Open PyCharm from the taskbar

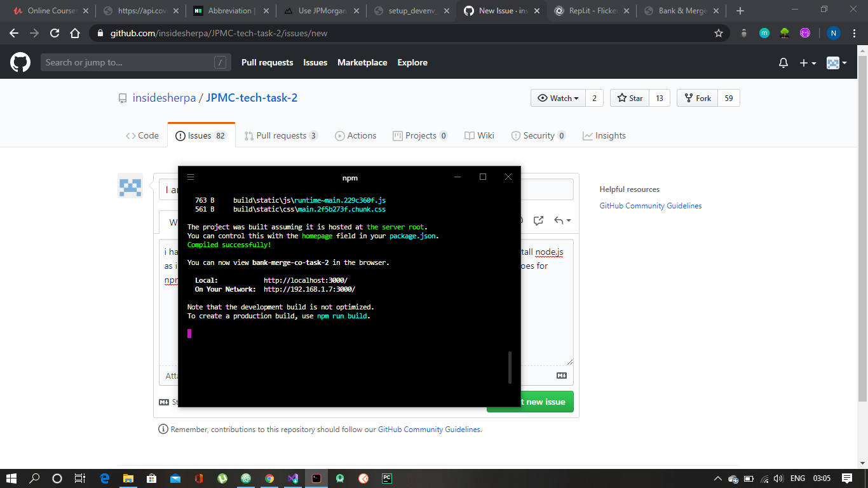pos(386,478)
